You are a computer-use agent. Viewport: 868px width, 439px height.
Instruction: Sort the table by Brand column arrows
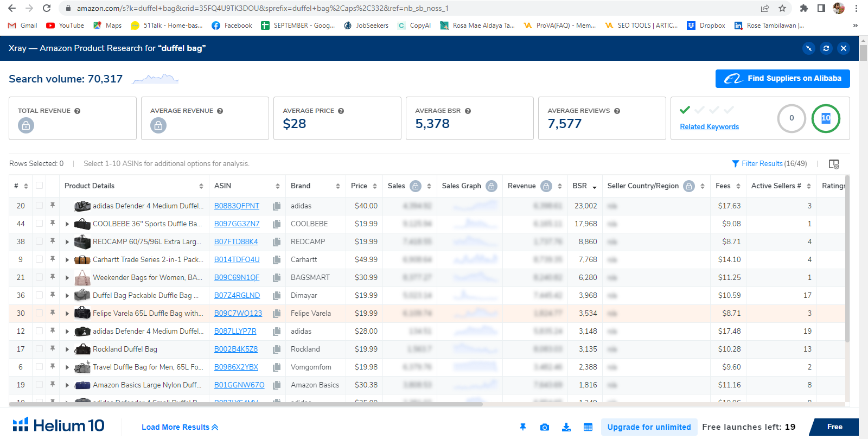(338, 186)
